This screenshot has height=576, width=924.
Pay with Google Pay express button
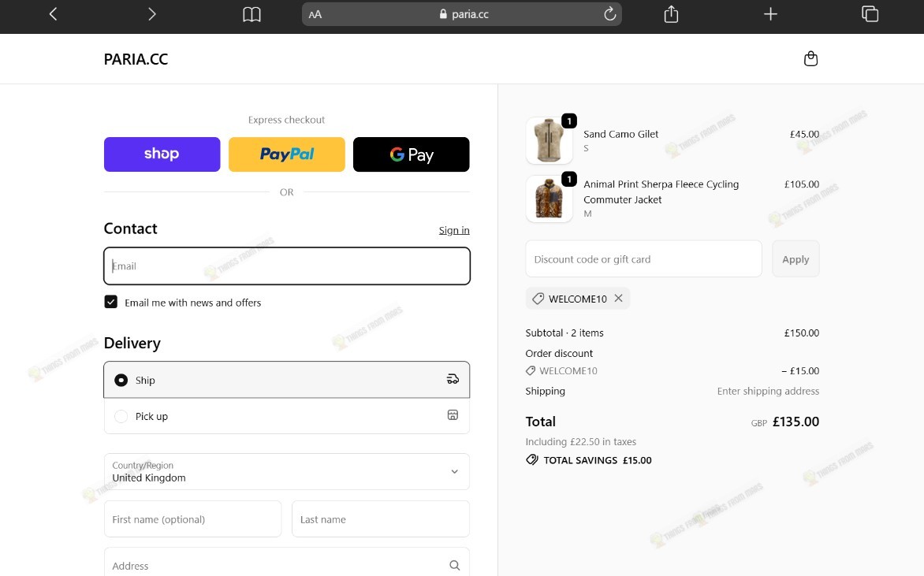(412, 154)
